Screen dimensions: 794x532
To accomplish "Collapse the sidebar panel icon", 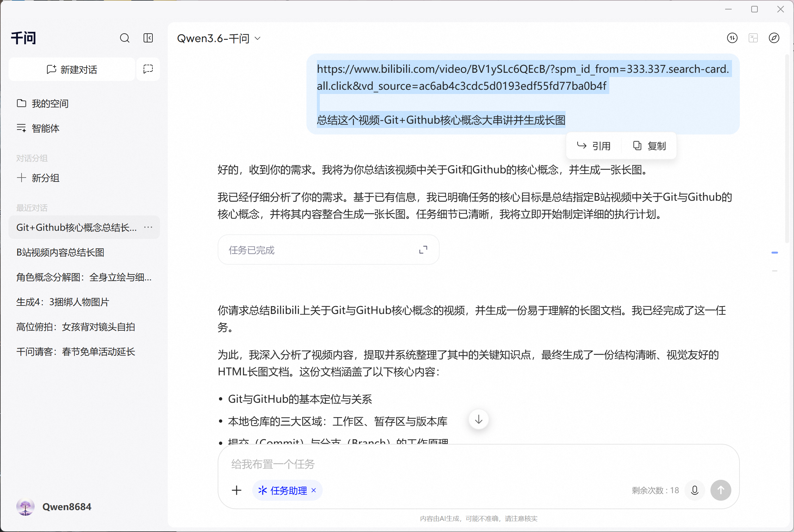I will (x=148, y=38).
